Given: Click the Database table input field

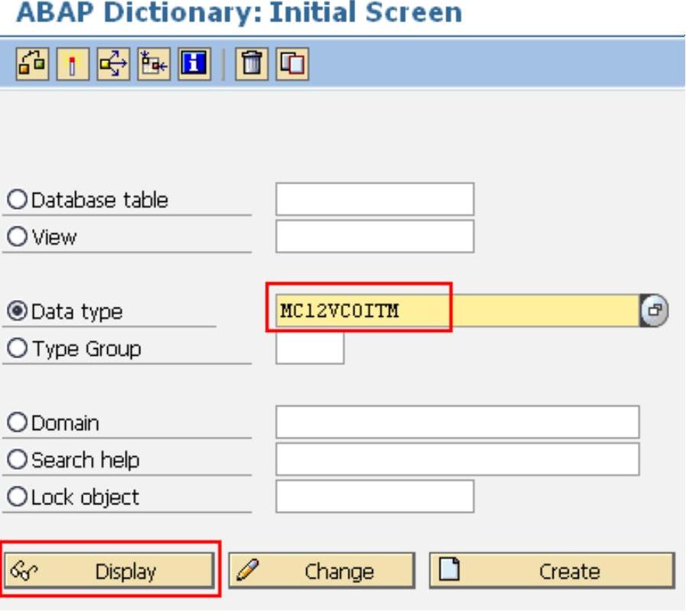Looking at the screenshot, I should 374,200.
